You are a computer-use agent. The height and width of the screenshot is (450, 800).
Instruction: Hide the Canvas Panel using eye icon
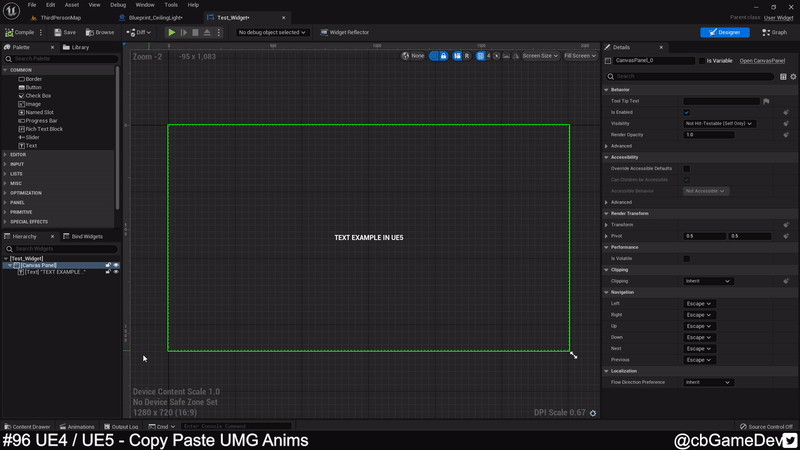116,265
